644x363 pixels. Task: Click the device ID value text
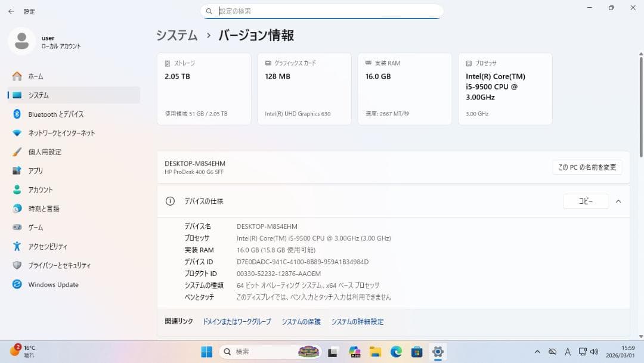pos(303,262)
